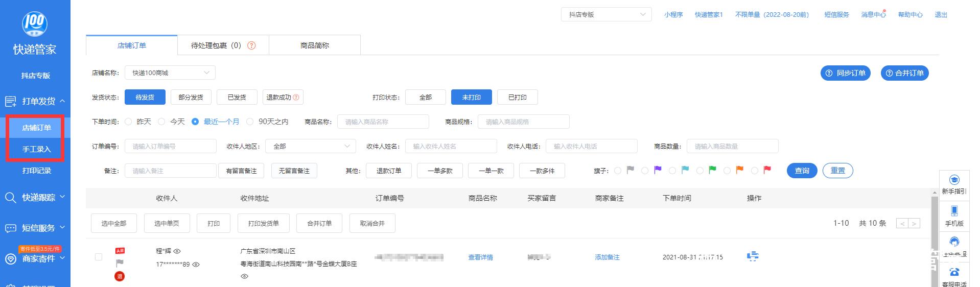
Task: Click 选中全部 button
Action: pyautogui.click(x=113, y=223)
